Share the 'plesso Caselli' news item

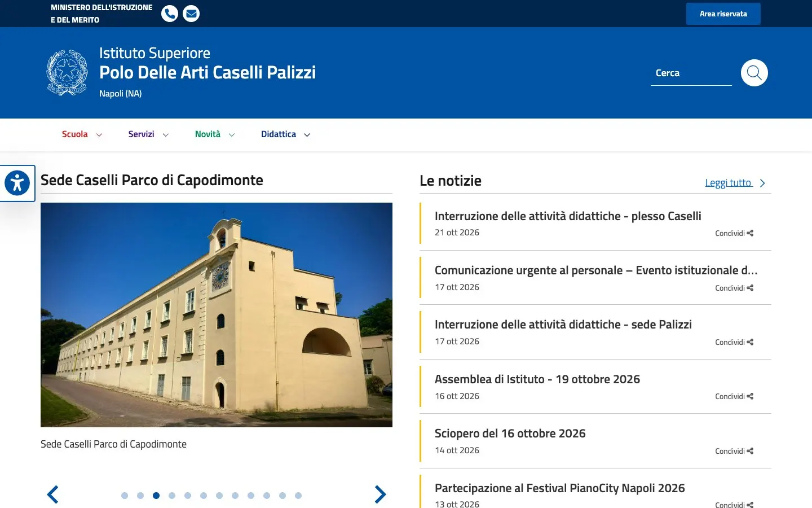click(x=734, y=233)
